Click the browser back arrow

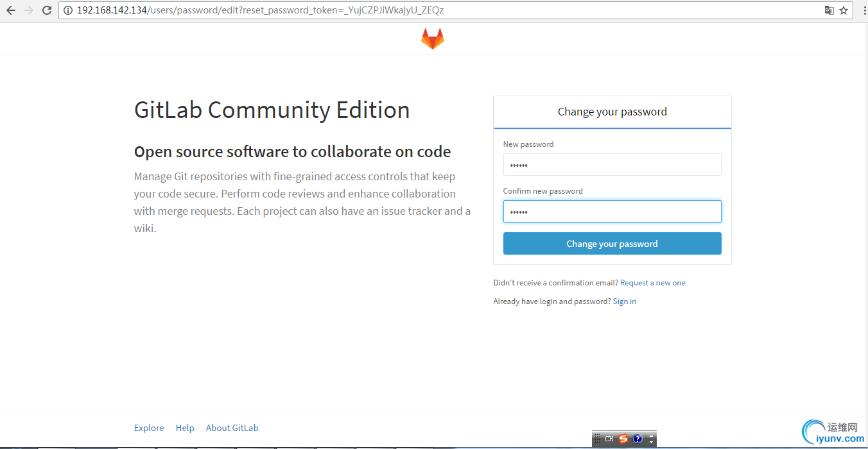(x=11, y=10)
